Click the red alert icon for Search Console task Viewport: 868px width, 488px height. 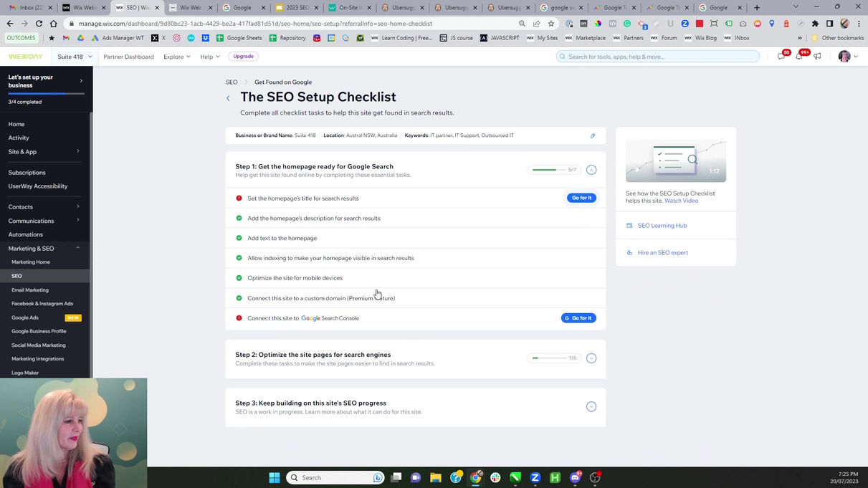pyautogui.click(x=239, y=318)
